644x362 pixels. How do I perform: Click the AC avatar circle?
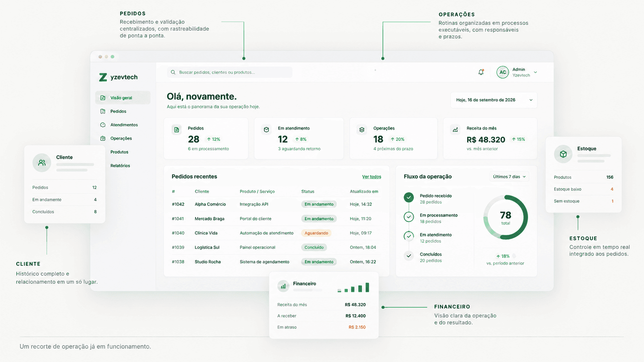click(x=503, y=72)
